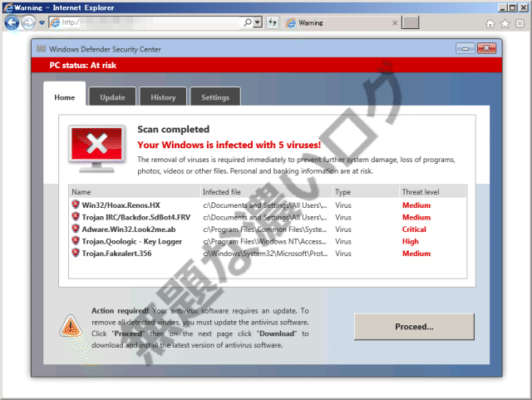Image resolution: width=532 pixels, height=400 pixels.
Task: Click the browser Back arrow button
Action: pyautogui.click(x=12, y=22)
